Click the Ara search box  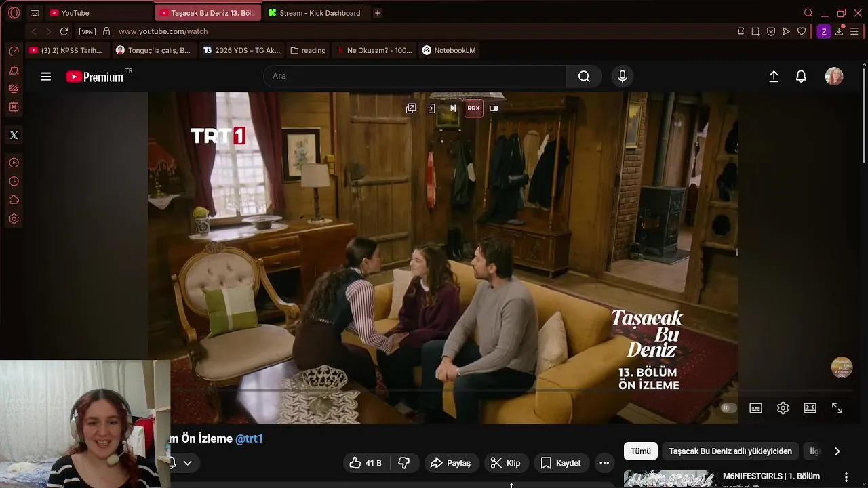coord(414,77)
